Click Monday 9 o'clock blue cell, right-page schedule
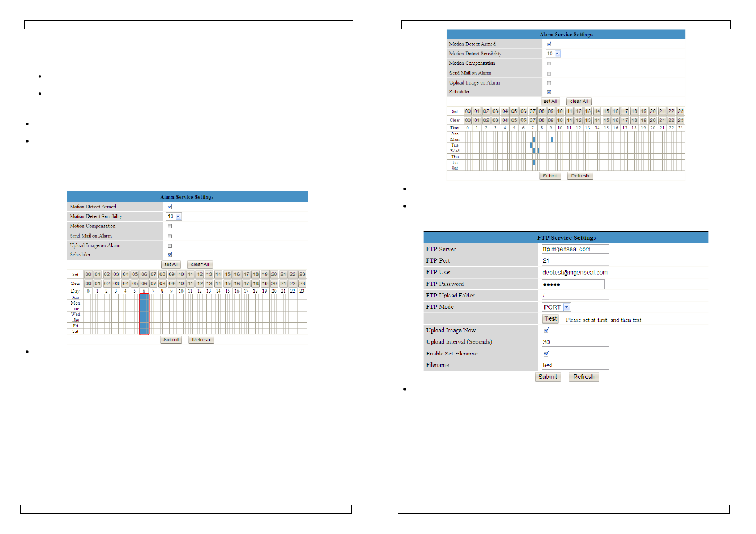 click(552, 139)
